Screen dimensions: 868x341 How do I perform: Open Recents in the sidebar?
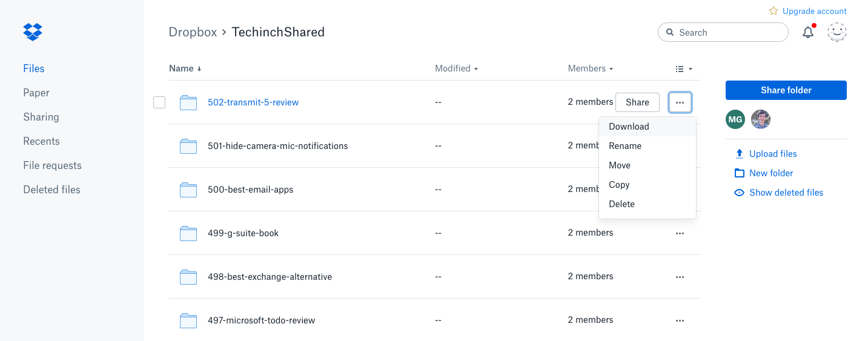41,141
